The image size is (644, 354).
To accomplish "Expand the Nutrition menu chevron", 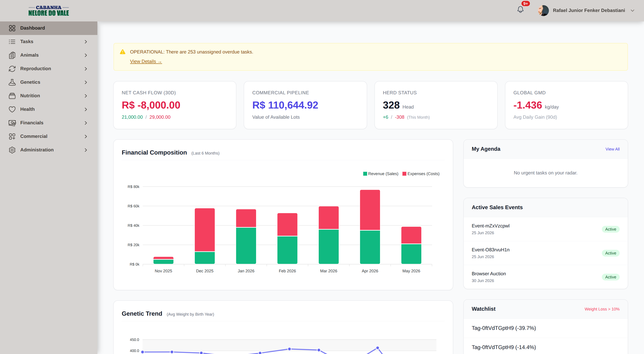I will pos(86,96).
